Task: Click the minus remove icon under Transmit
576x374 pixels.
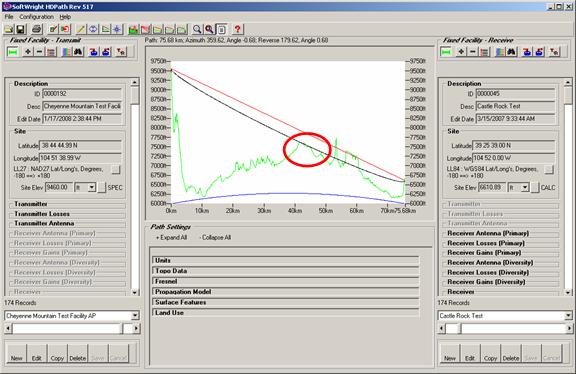Action: click(39, 52)
